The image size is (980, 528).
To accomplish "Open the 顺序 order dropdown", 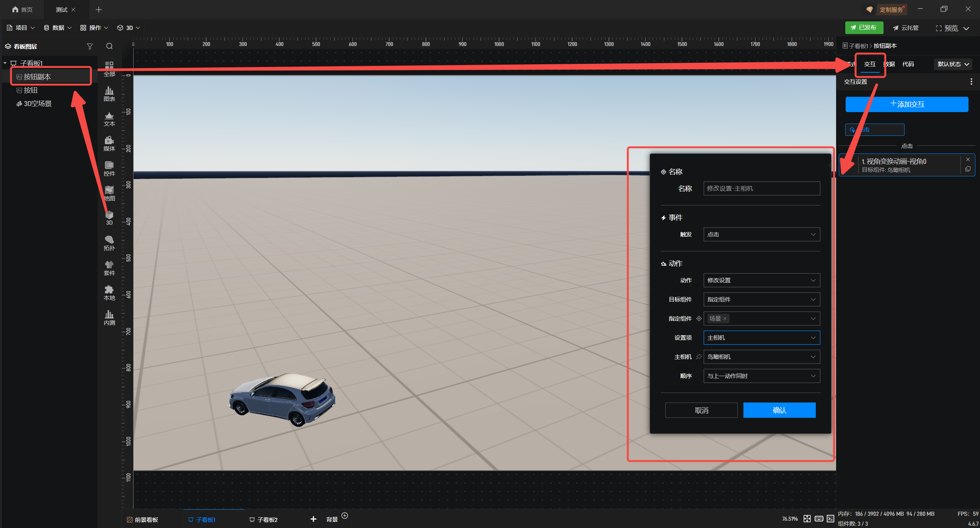I will [x=761, y=376].
